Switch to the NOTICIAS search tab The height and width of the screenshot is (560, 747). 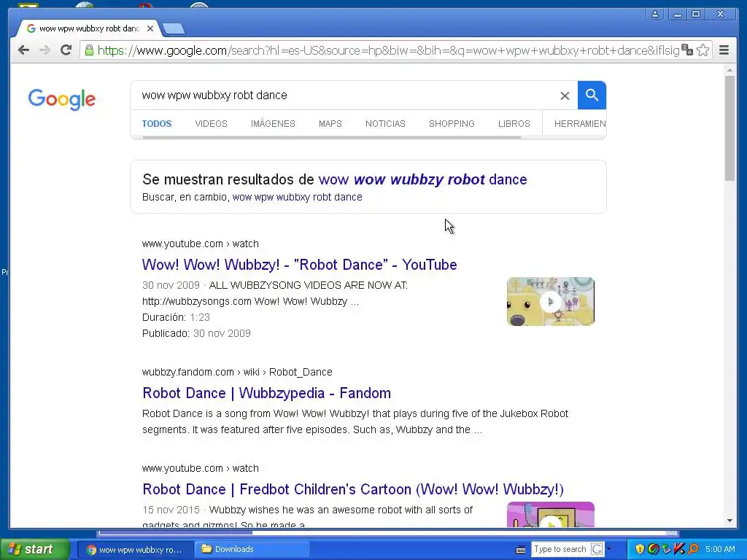385,124
